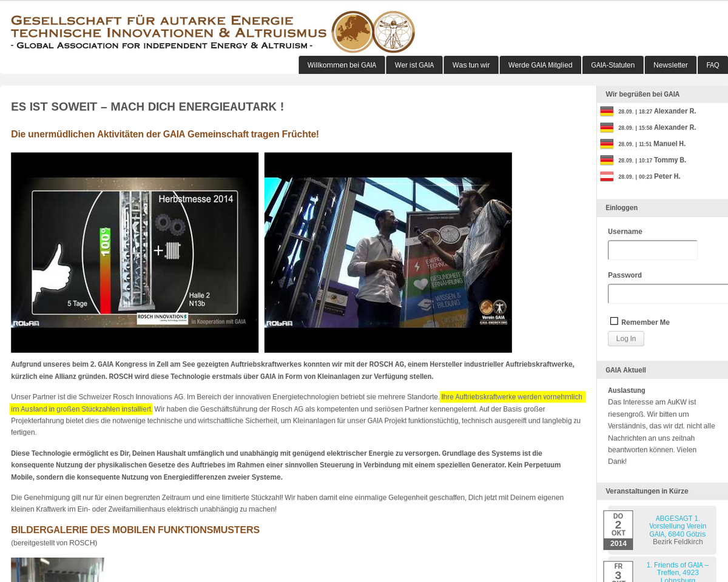Open the FAQ menu item
This screenshot has height=582, width=728.
pos(713,65)
